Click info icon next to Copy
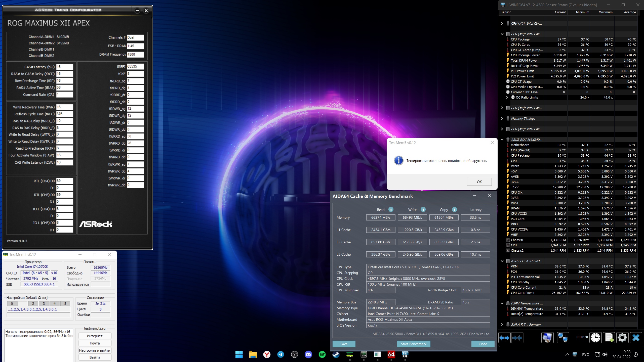This screenshot has height=362, width=644. click(454, 209)
